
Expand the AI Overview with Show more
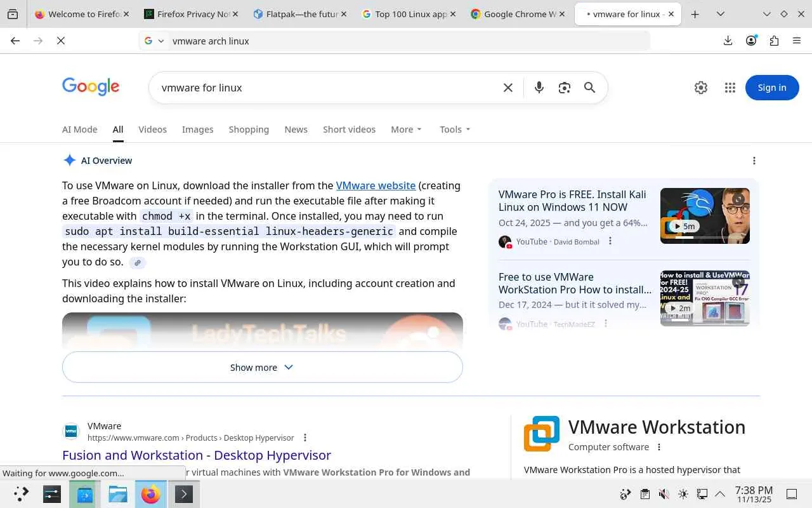[263, 367]
